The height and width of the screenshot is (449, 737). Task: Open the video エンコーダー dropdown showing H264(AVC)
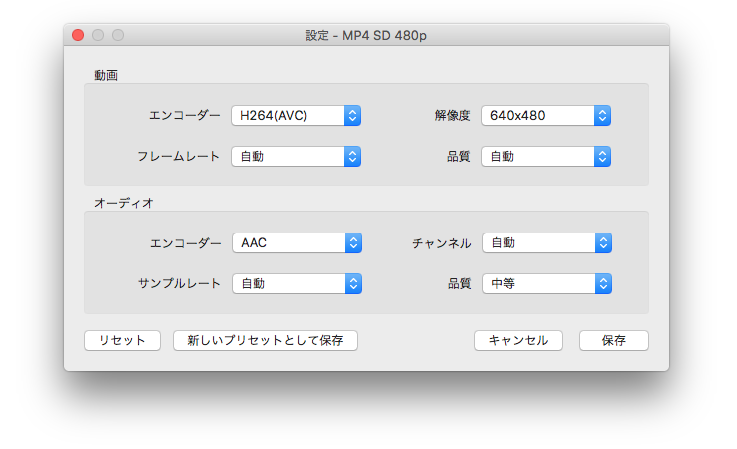coord(296,115)
